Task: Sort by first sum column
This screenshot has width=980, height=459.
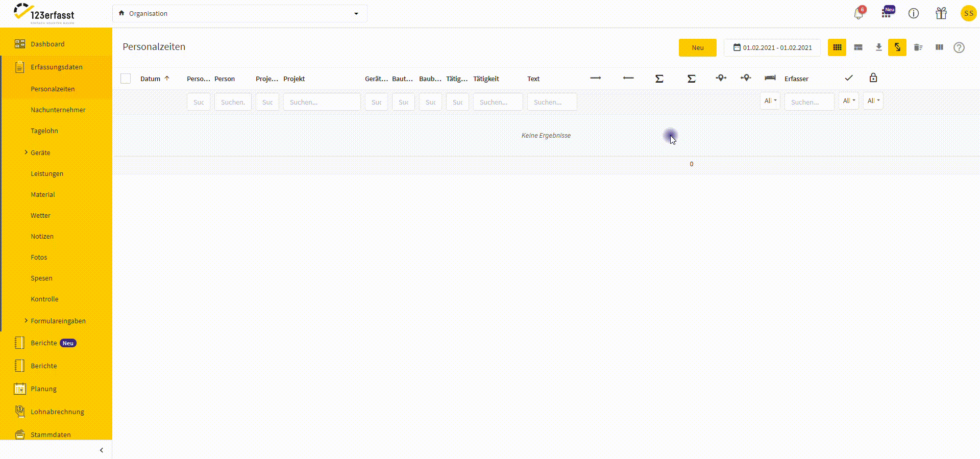Action: coord(659,79)
